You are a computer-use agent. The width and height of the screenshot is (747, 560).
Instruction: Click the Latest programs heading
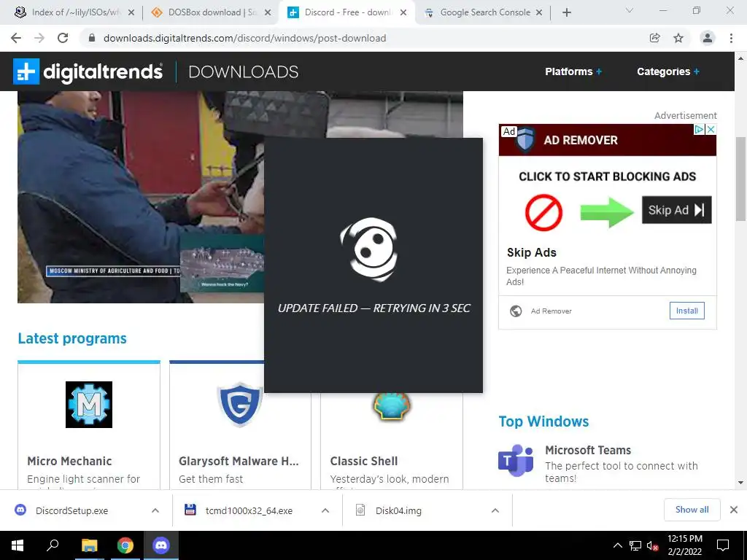(x=72, y=338)
